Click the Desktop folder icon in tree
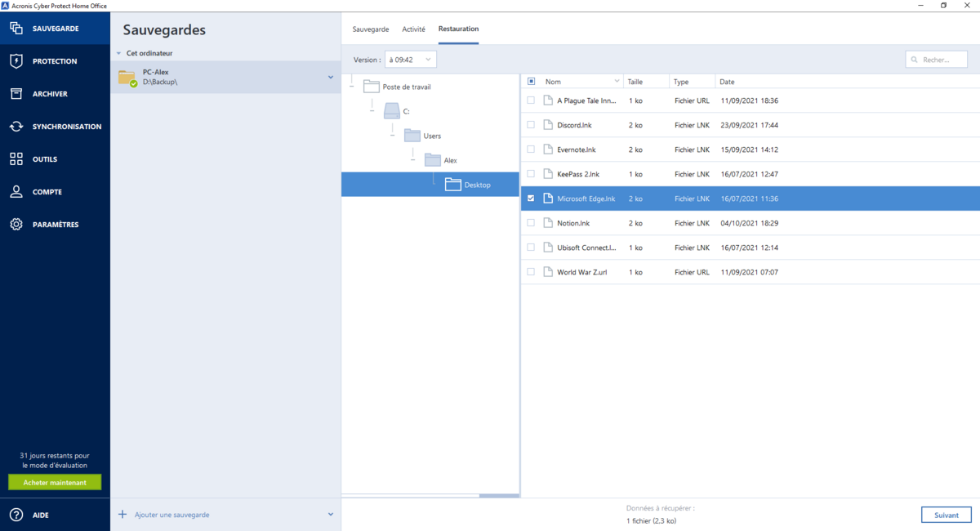This screenshot has width=980, height=531. click(x=453, y=185)
